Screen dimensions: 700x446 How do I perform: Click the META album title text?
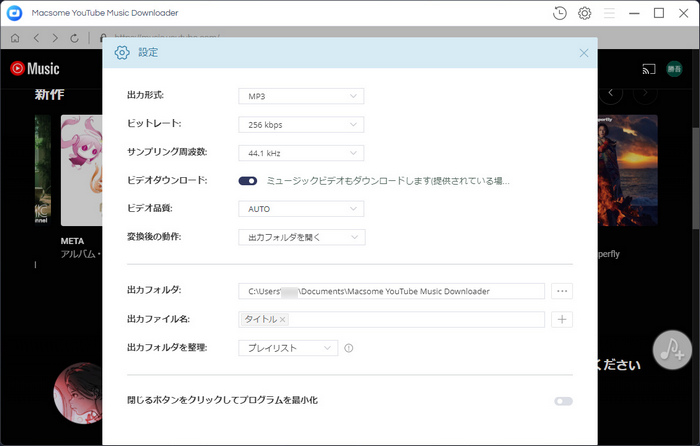pyautogui.click(x=72, y=241)
